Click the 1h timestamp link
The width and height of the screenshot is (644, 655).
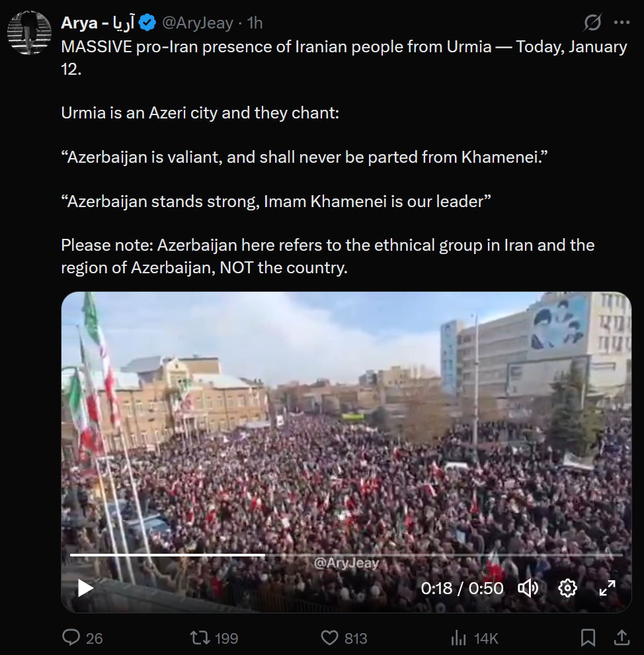[x=255, y=22]
